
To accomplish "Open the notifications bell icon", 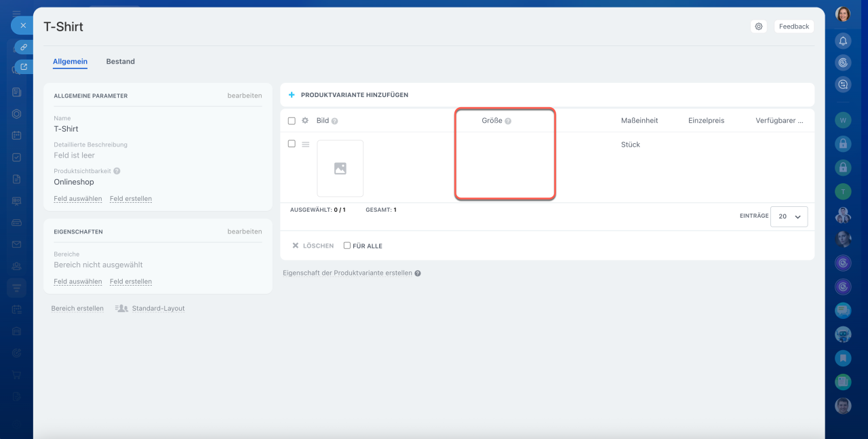I will coord(843,41).
